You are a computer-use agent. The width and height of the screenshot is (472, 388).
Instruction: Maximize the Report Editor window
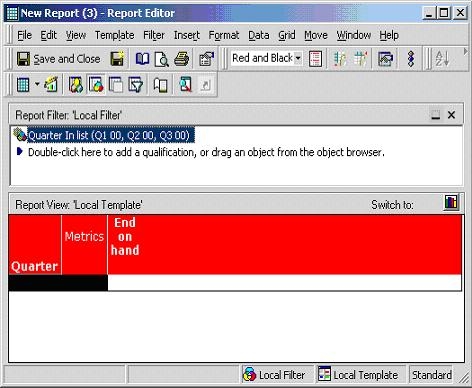click(444, 13)
